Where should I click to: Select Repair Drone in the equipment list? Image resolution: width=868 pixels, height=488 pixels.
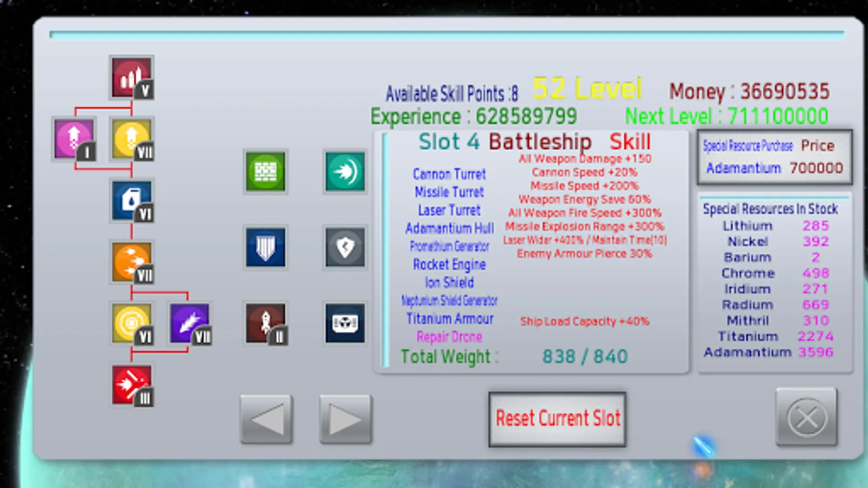pos(449,337)
